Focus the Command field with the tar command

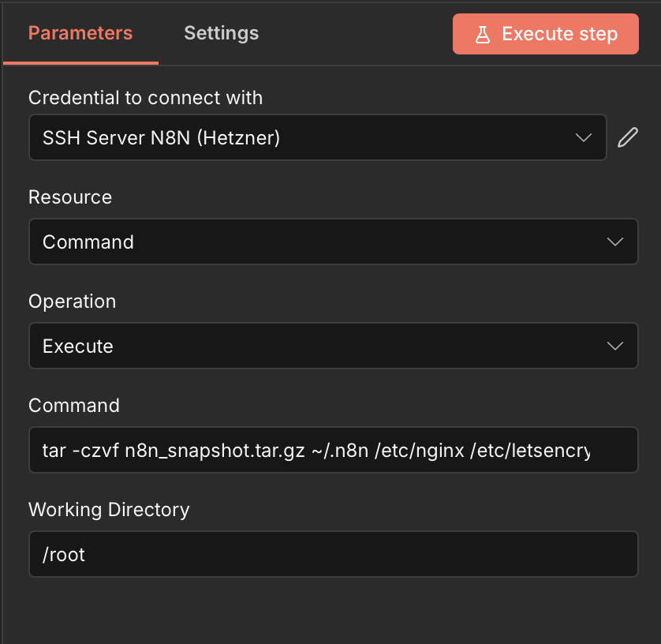tap(331, 450)
